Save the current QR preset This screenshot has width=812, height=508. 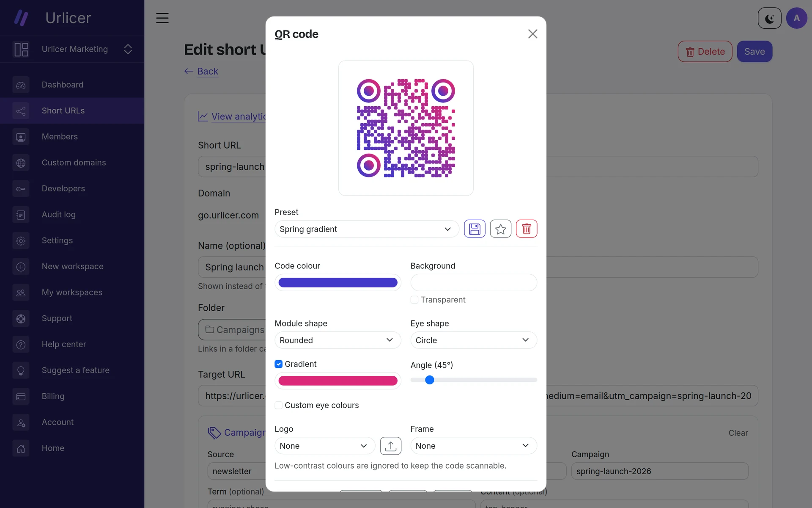pyautogui.click(x=475, y=229)
